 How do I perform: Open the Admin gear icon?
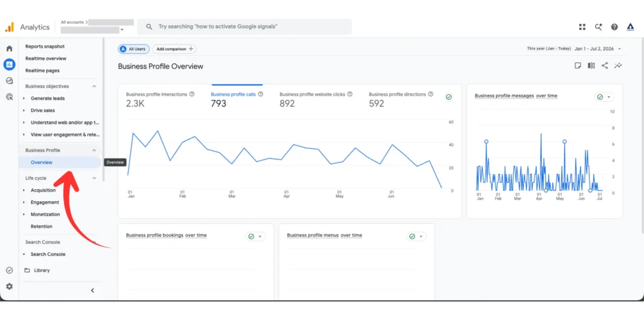coord(9,286)
